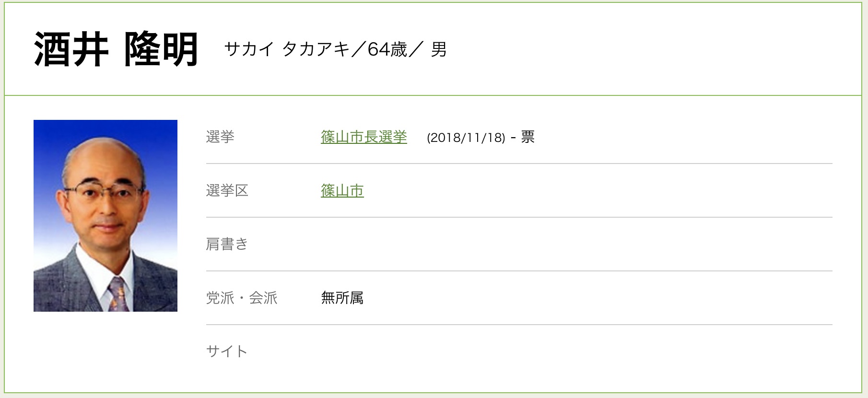Click the given name 隆明 in the heading
The width and height of the screenshot is (868, 398).
coord(161,50)
